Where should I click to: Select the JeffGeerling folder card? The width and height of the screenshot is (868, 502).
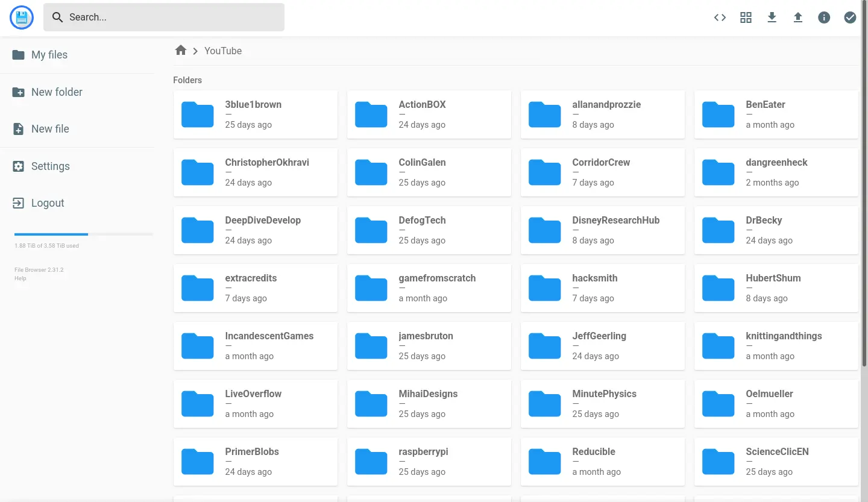(603, 346)
